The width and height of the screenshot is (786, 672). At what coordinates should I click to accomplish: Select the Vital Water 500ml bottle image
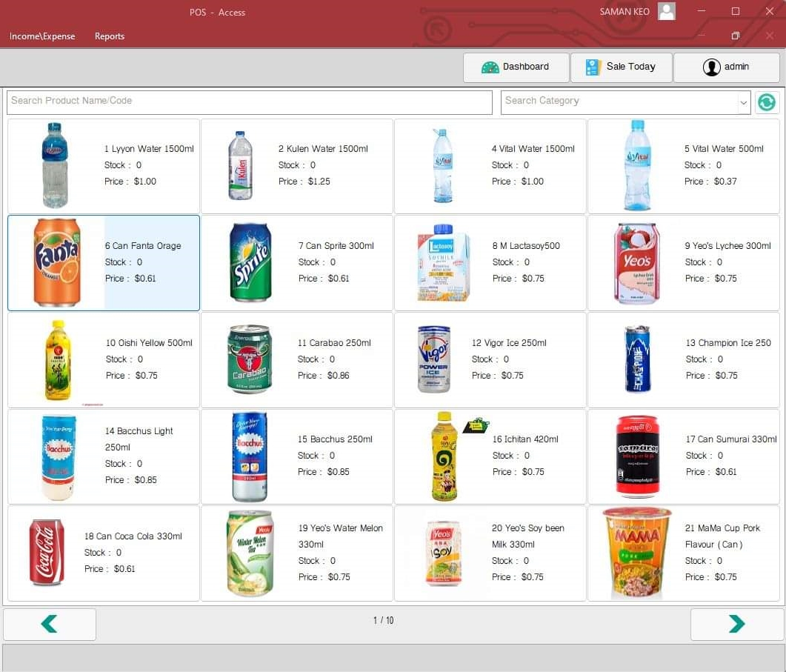click(x=637, y=165)
